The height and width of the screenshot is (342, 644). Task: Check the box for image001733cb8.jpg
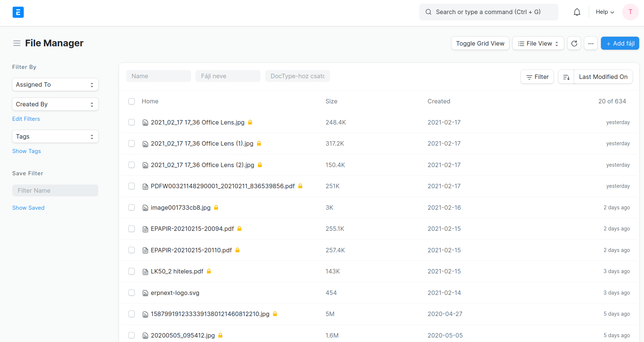(x=131, y=207)
